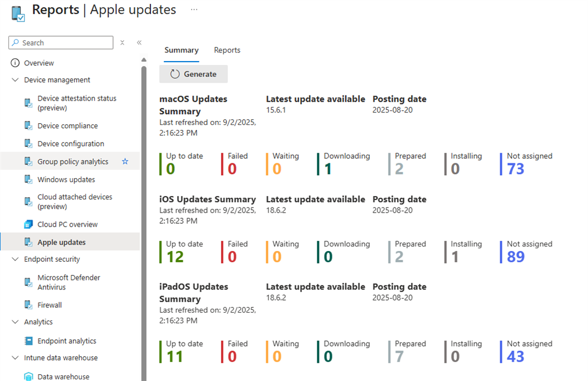Click into the Search input field
The width and height of the screenshot is (588, 381).
[60, 43]
